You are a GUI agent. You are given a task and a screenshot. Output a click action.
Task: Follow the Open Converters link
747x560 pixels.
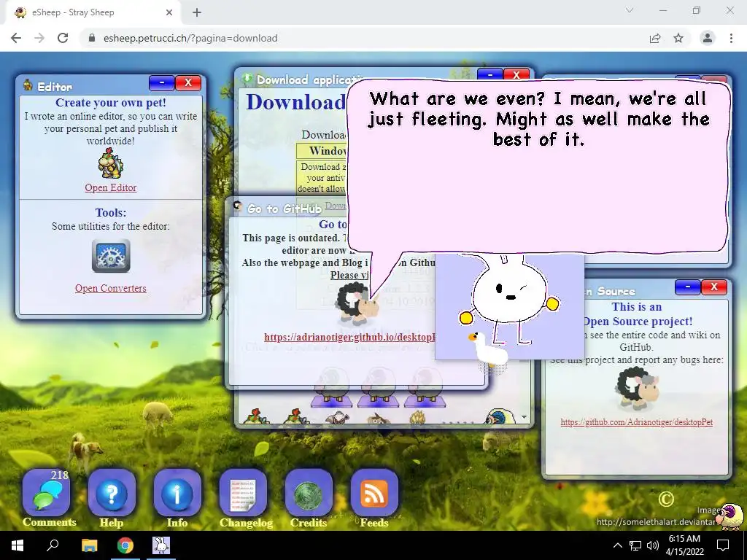111,288
